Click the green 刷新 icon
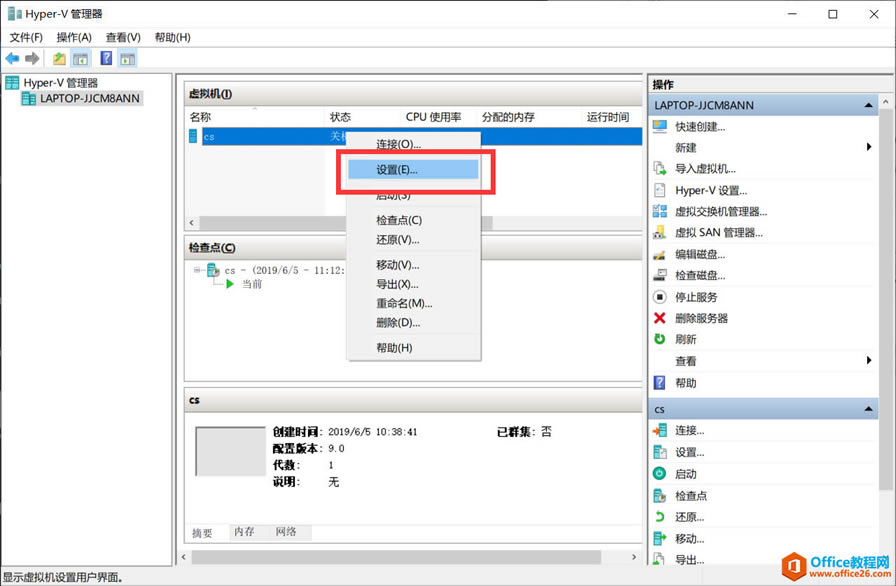The height and width of the screenshot is (586, 896). (659, 339)
